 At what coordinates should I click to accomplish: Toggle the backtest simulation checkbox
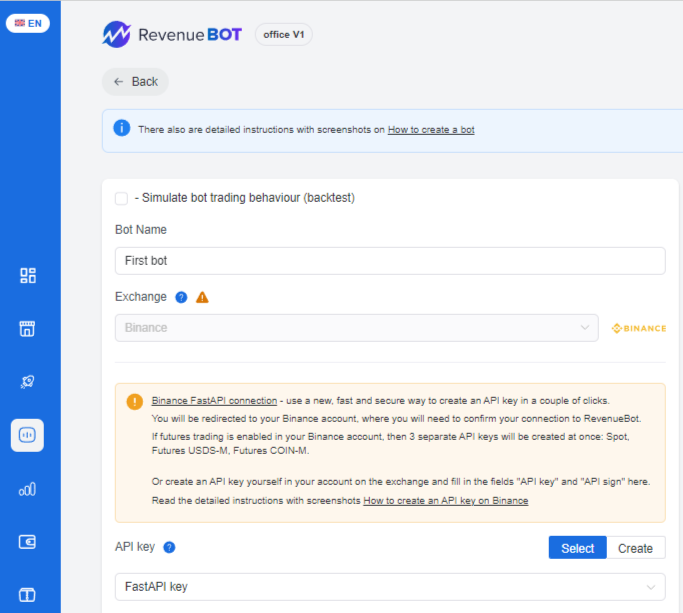pyautogui.click(x=121, y=198)
